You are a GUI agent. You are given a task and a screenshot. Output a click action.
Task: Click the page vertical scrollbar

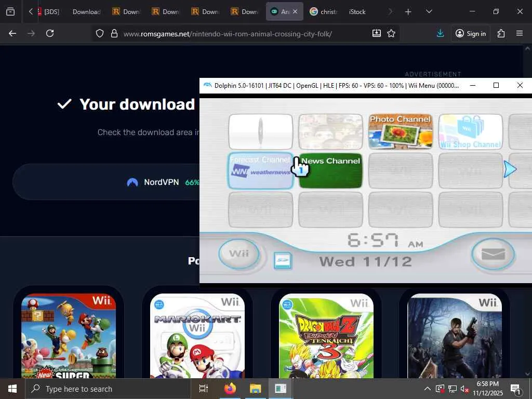pyautogui.click(x=527, y=210)
